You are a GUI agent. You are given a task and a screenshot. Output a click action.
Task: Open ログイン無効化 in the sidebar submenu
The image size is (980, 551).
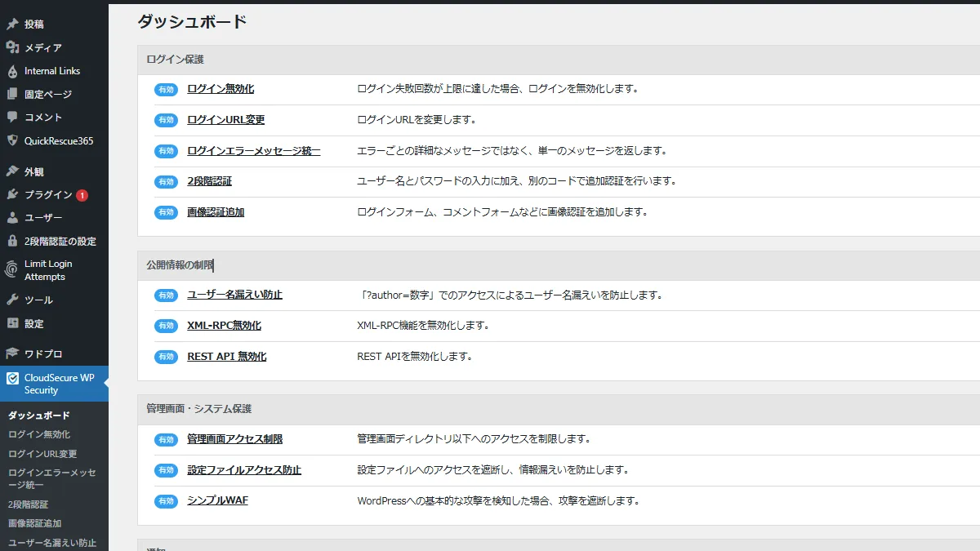click(39, 434)
